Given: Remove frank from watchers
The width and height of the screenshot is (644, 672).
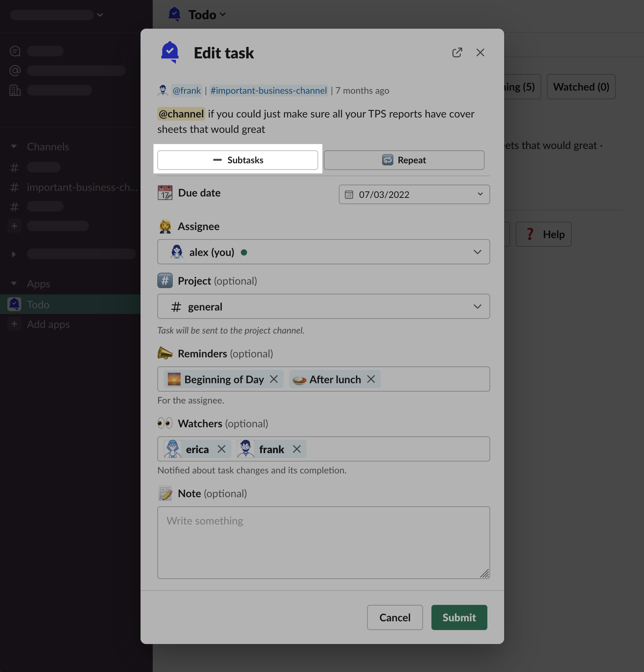Looking at the screenshot, I should (297, 449).
